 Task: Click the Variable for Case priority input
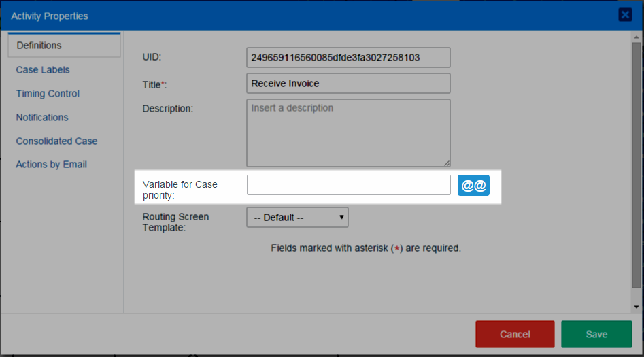click(x=348, y=185)
